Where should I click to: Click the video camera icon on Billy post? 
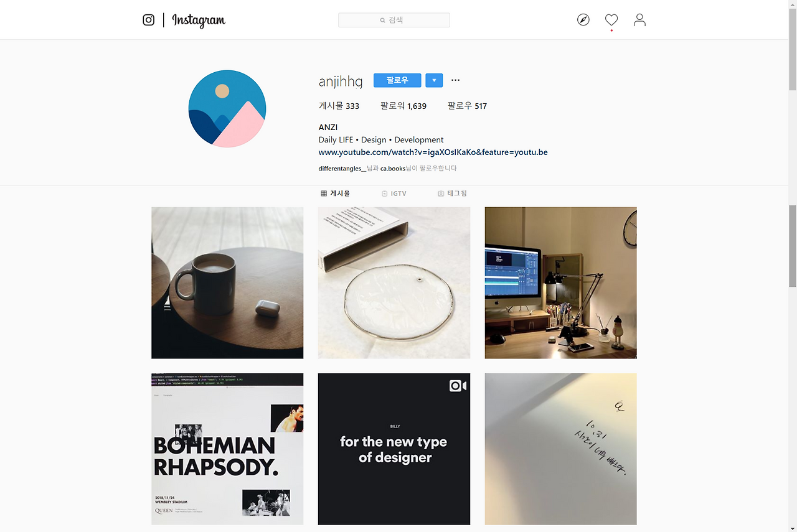(458, 386)
